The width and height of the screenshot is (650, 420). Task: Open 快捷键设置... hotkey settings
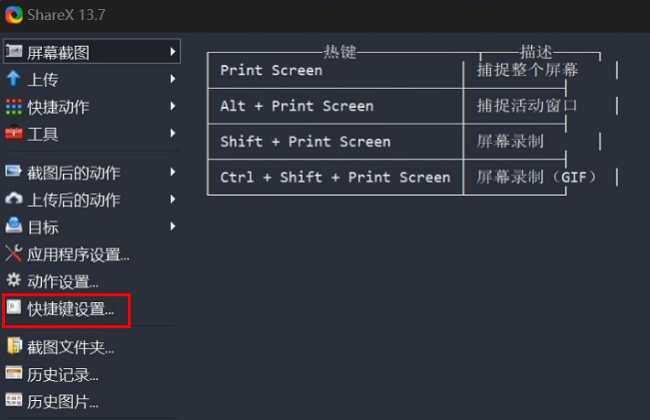71,310
